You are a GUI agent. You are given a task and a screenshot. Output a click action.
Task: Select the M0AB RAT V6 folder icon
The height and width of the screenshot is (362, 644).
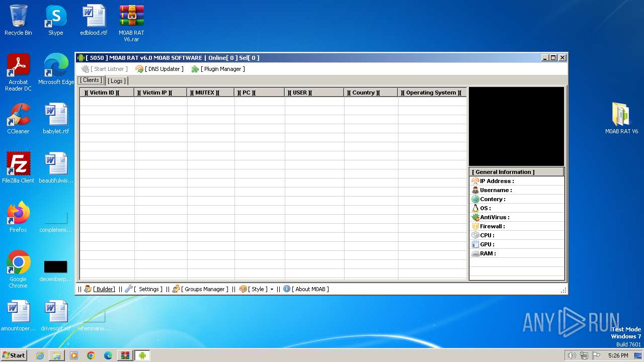point(621,118)
